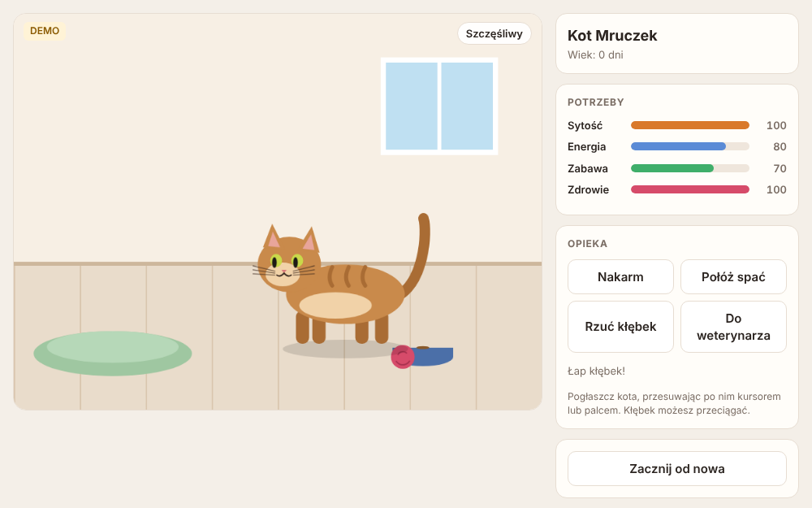This screenshot has width=812, height=508.
Task: Throw the yarn with Rzuć kłębek
Action: pos(620,327)
